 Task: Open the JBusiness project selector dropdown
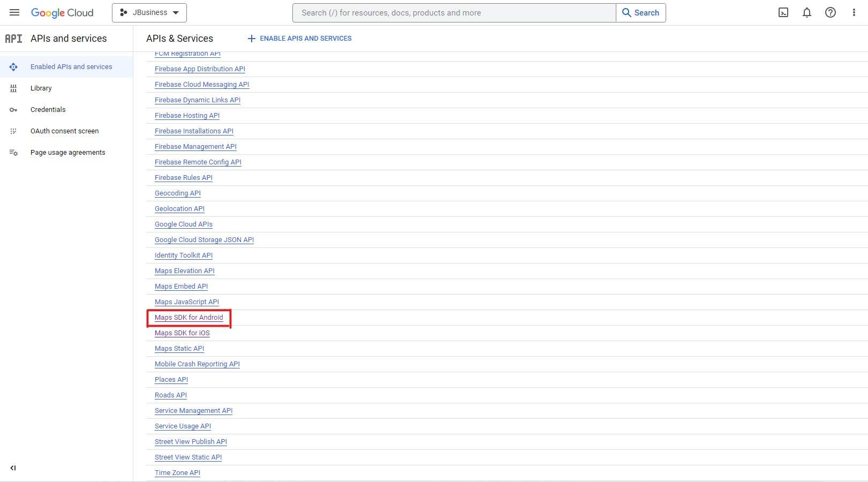tap(149, 12)
